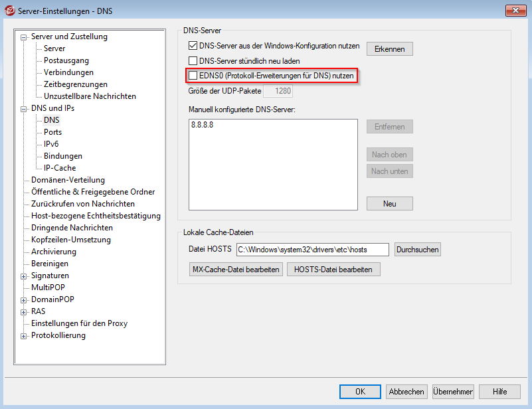
Task: Click into the Datei HOSTS path field
Action: pos(312,250)
